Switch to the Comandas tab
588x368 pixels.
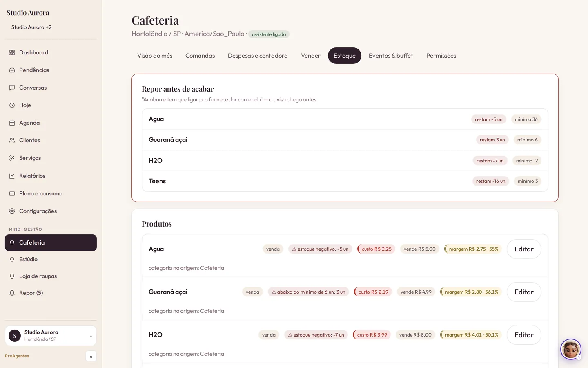pyautogui.click(x=200, y=56)
